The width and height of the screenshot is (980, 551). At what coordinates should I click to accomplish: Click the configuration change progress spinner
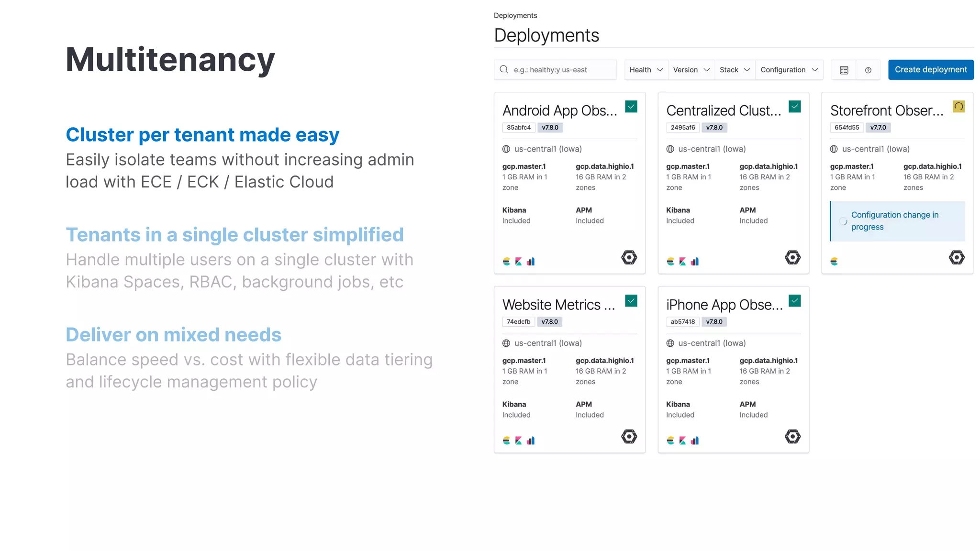[x=843, y=221]
